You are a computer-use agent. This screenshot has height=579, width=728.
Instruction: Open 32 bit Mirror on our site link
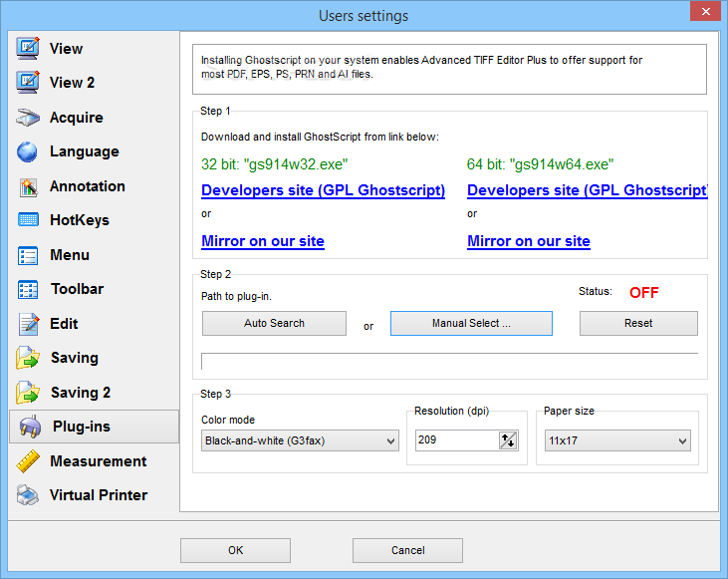263,241
